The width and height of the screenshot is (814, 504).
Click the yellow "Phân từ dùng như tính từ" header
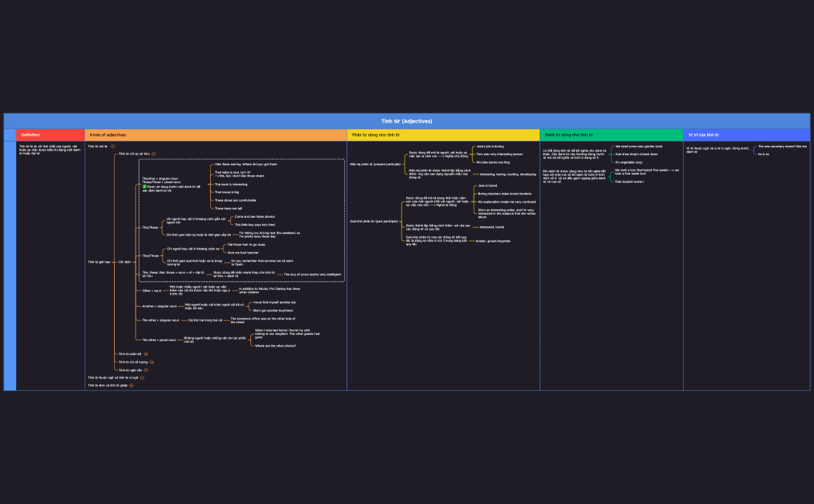443,135
